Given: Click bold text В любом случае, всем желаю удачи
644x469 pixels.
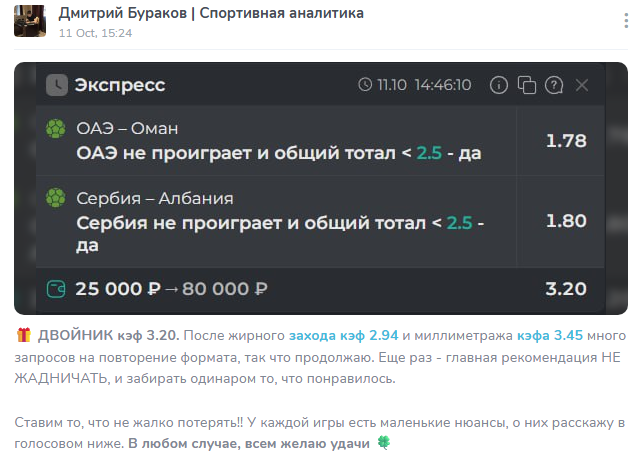Looking at the screenshot, I should (x=249, y=444).
